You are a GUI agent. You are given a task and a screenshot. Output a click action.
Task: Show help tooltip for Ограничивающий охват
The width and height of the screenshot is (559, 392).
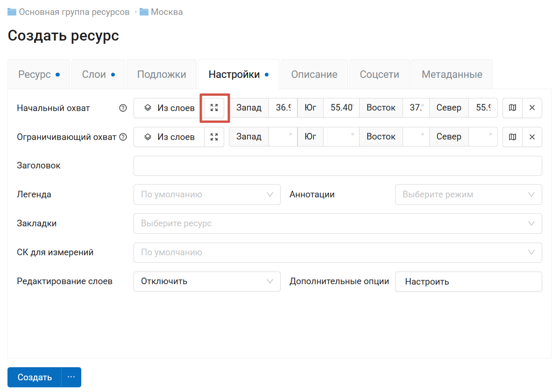123,137
